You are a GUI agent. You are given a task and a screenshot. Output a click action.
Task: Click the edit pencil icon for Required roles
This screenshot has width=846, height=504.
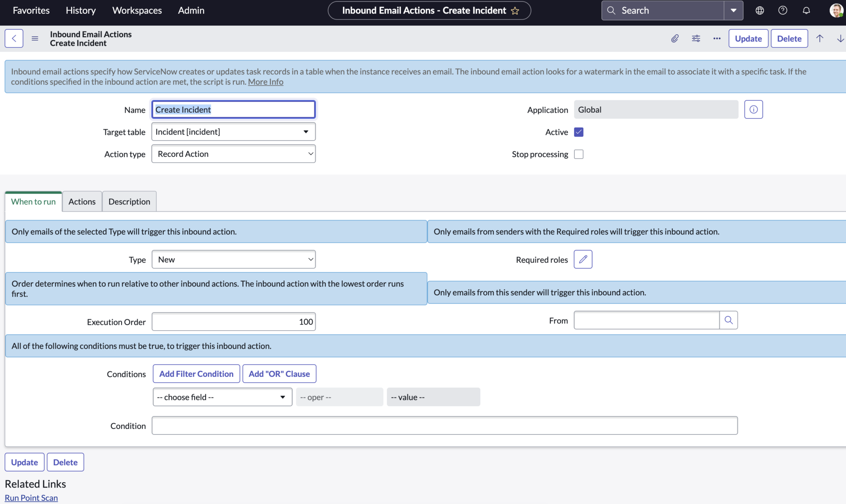[x=582, y=259]
